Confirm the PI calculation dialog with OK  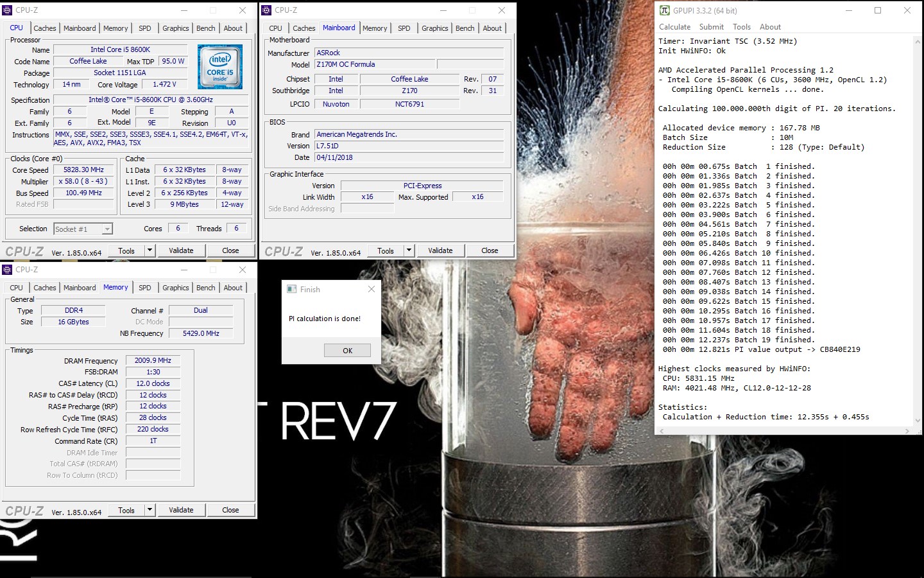coord(347,350)
